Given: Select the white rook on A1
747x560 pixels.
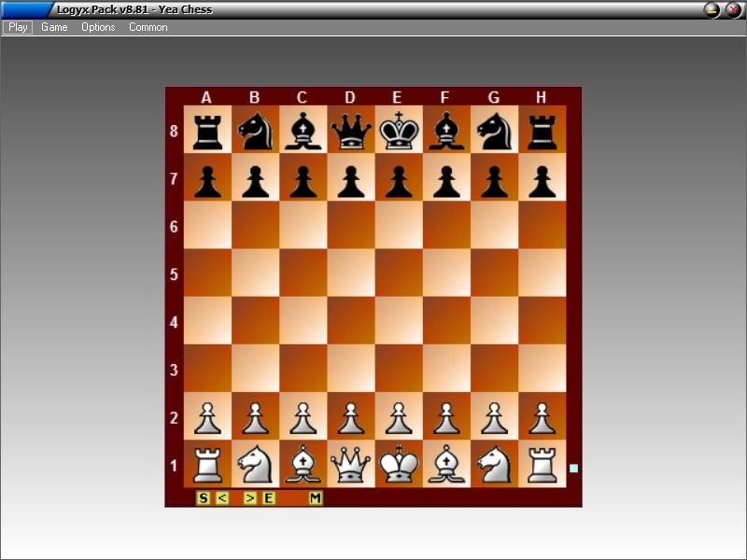Looking at the screenshot, I should pyautogui.click(x=207, y=464).
